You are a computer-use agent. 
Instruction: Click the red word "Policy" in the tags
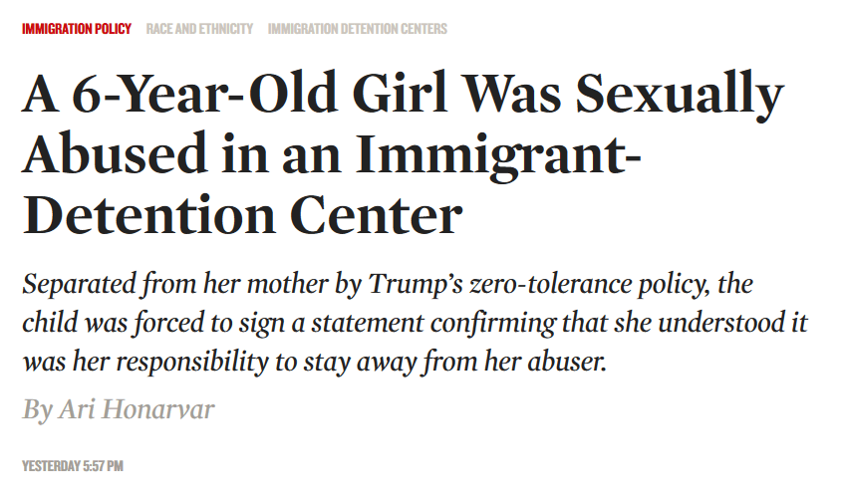(x=114, y=29)
